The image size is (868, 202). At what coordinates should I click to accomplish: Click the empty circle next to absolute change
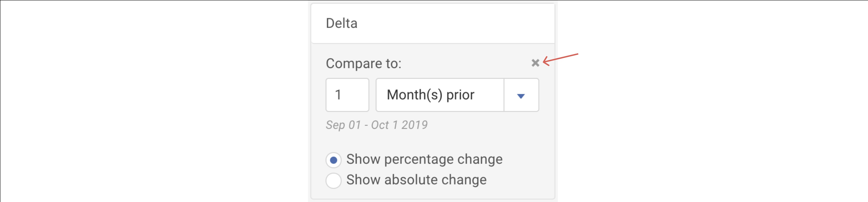[x=333, y=180]
